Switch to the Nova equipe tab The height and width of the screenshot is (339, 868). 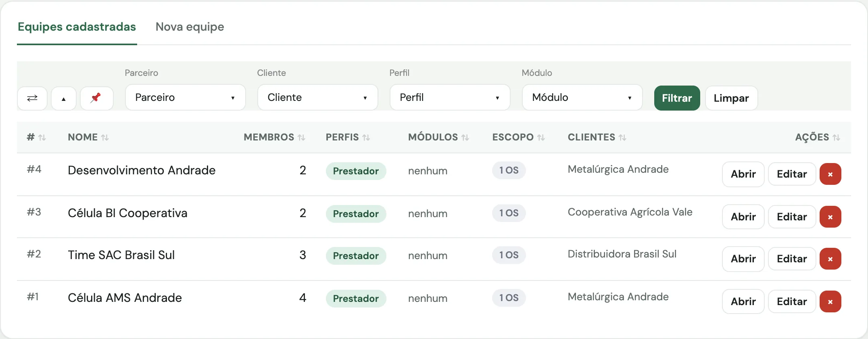(x=190, y=27)
